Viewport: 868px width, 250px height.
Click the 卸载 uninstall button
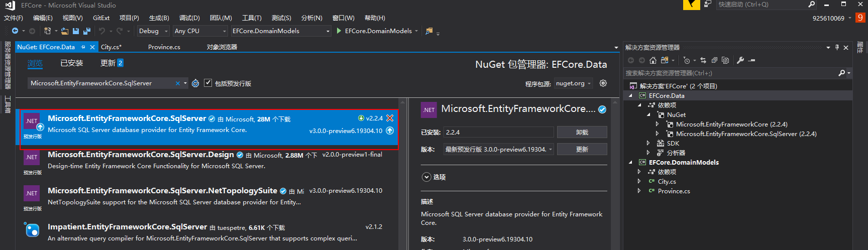tap(582, 132)
